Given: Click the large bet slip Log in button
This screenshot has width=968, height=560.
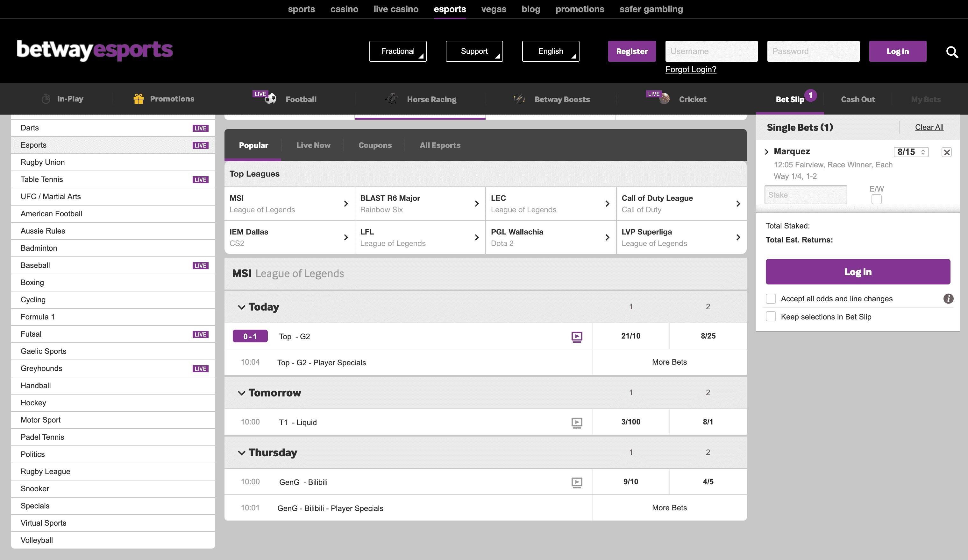Looking at the screenshot, I should pyautogui.click(x=858, y=272).
